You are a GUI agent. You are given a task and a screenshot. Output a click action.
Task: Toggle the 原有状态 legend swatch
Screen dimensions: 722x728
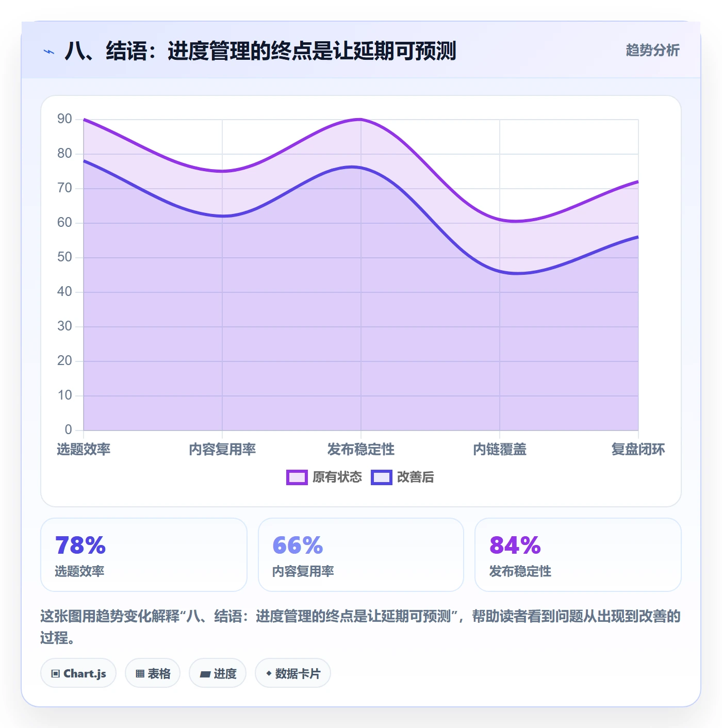pos(297,477)
